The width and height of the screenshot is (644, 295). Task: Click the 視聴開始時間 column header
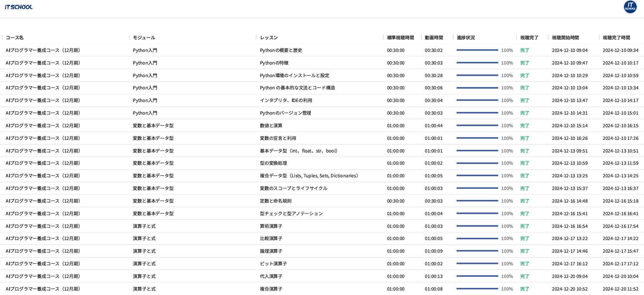click(x=565, y=38)
